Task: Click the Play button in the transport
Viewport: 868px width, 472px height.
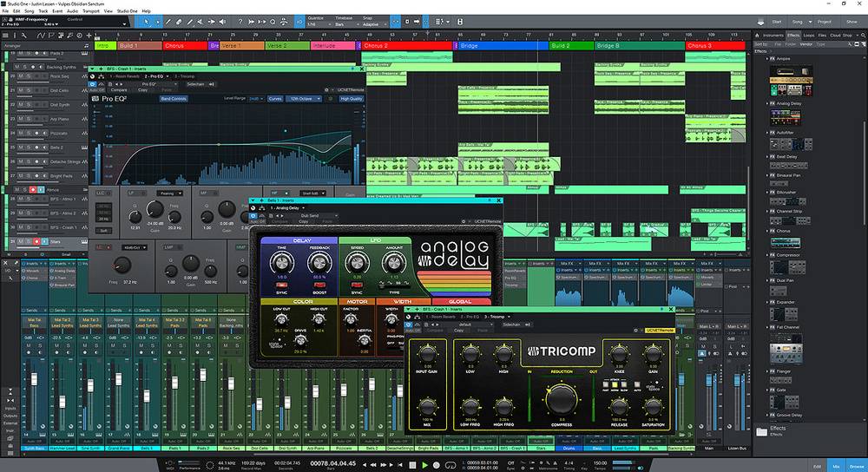Action: tap(424, 465)
